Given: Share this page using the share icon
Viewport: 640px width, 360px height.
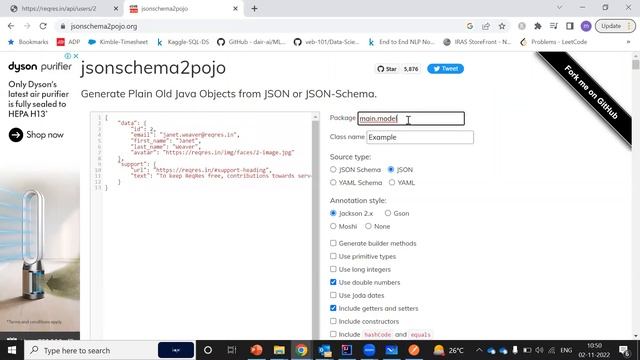Looking at the screenshot, I should (x=486, y=26).
